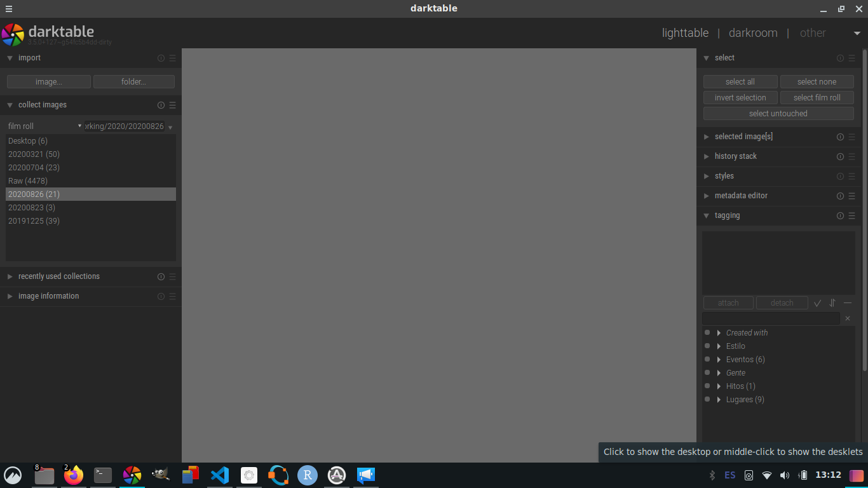This screenshot has width=868, height=488.
Task: Toggle the Estilo tag indicator dot
Action: 707,346
